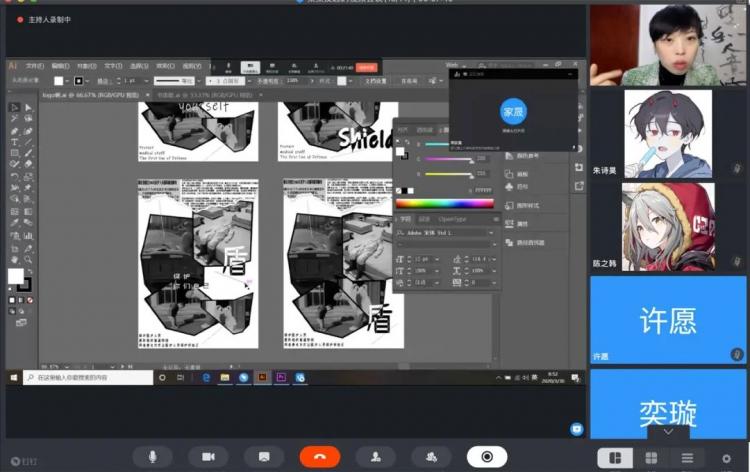Select the Type tool
This screenshot has width=750, height=472.
click(x=14, y=142)
